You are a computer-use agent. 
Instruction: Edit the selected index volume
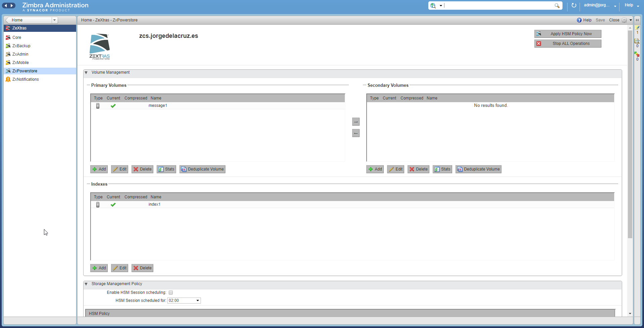[120, 268]
